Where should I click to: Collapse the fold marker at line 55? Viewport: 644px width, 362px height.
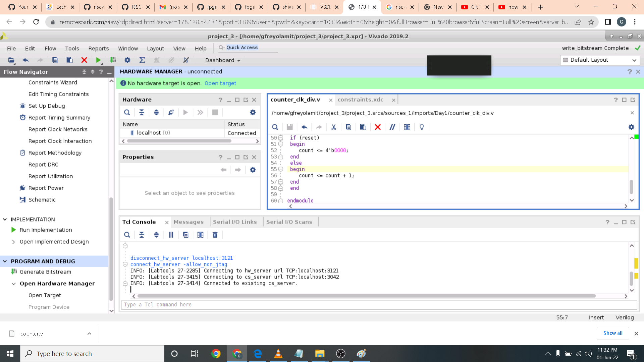[x=281, y=169]
